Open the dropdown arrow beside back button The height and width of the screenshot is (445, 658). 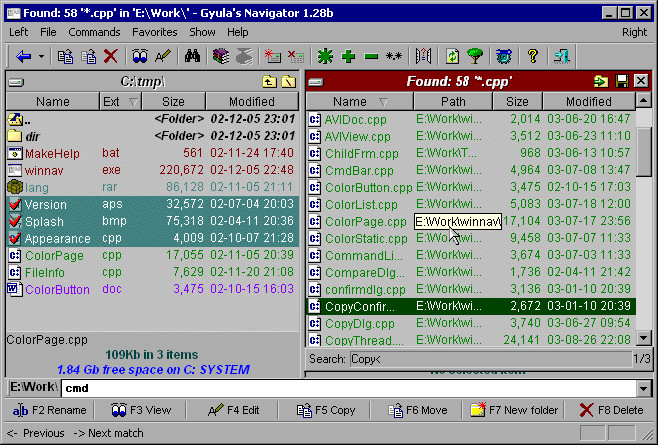(41, 56)
